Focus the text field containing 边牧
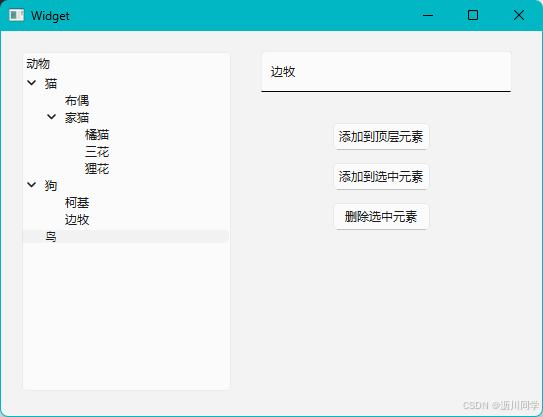The height and width of the screenshot is (417, 543). [386, 72]
